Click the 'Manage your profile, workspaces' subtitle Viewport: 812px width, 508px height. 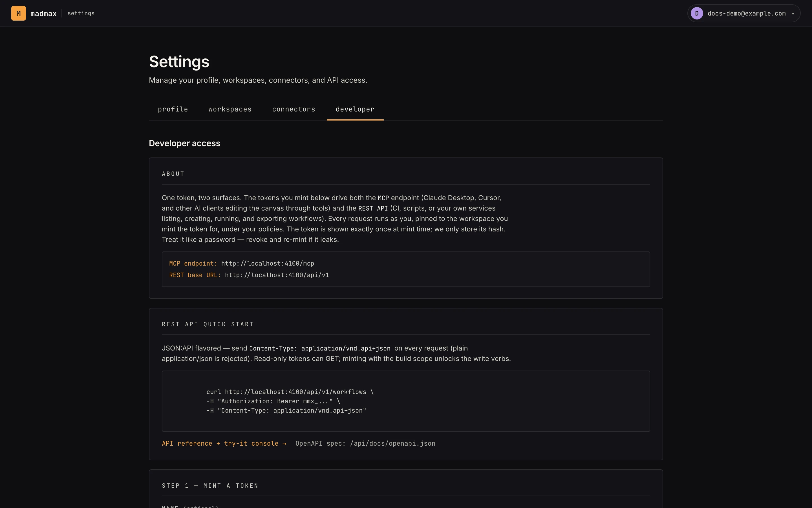(258, 80)
